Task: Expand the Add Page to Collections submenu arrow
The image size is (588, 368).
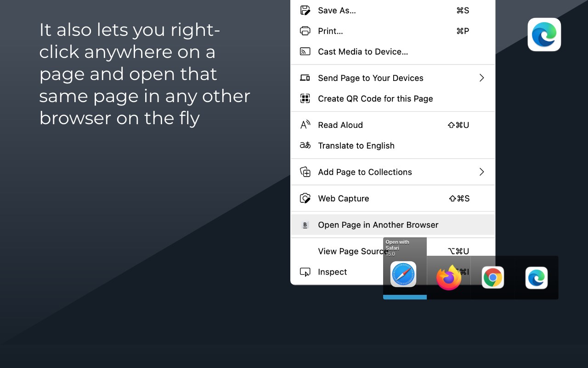Action: pyautogui.click(x=482, y=172)
